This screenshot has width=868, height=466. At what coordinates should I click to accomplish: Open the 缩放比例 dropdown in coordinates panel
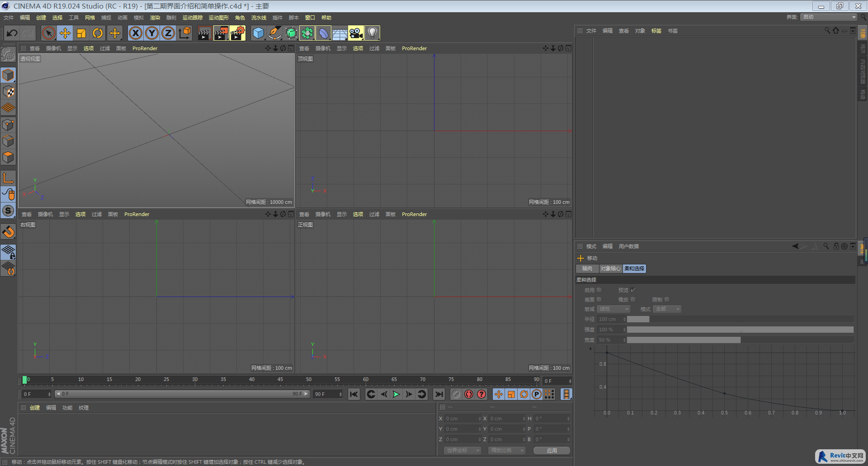pyautogui.click(x=507, y=451)
